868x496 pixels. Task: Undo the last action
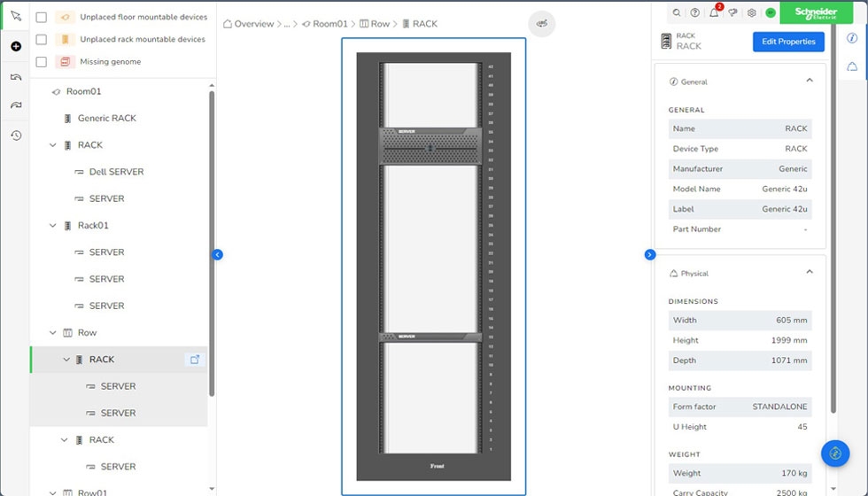pos(16,77)
